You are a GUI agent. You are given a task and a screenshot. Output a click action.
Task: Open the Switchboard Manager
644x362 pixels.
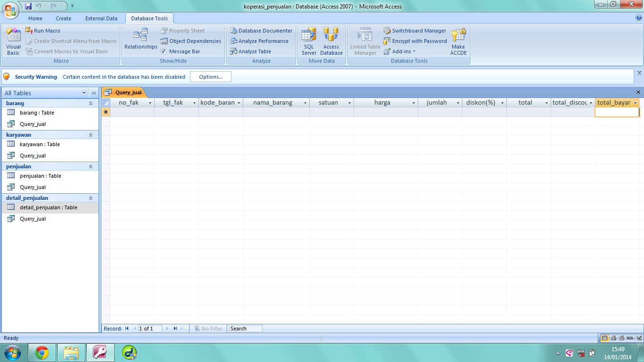click(415, 31)
